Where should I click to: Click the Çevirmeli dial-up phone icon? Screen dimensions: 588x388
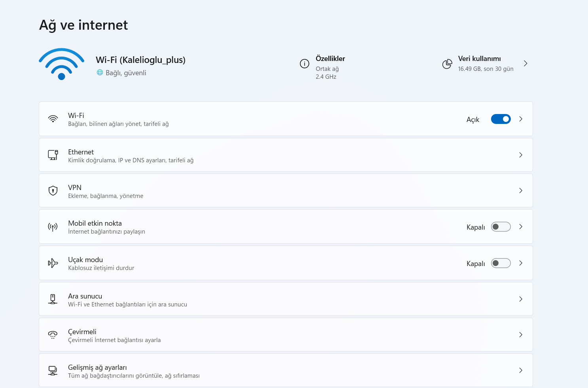point(53,335)
